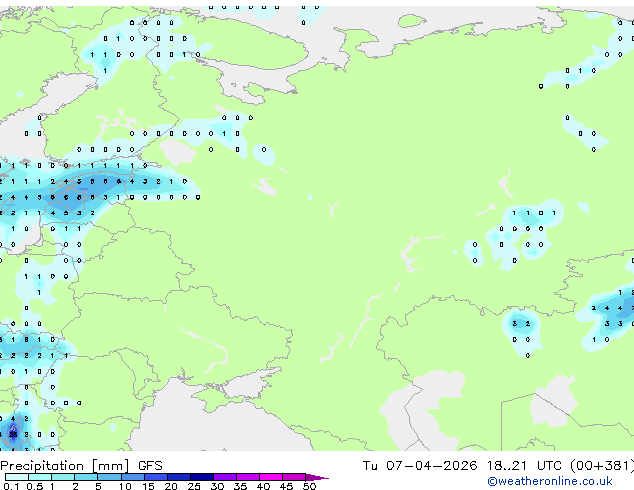Open the weatheronline.co.uk copyright link
The height and width of the screenshot is (490, 634).
tap(549, 481)
